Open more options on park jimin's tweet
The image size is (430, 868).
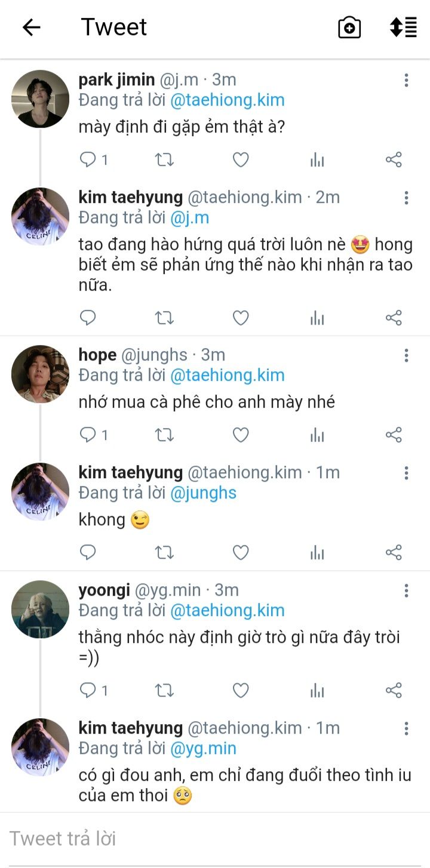click(x=406, y=80)
